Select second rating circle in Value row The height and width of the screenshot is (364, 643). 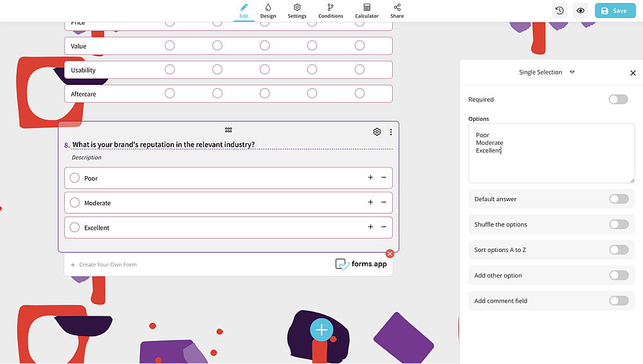pos(217,46)
